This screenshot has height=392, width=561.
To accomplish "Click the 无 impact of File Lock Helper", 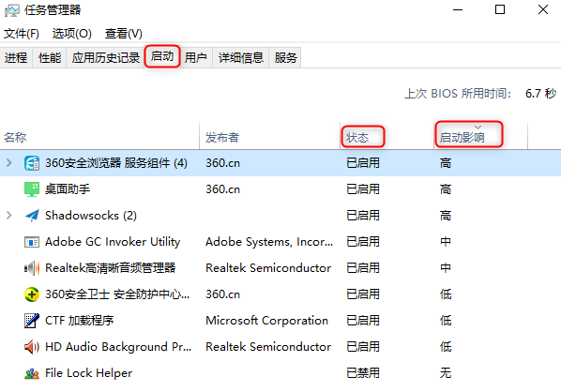I will coord(446,373).
